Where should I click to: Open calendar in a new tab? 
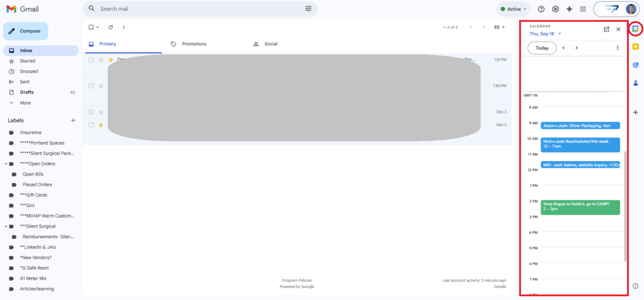coord(606,30)
